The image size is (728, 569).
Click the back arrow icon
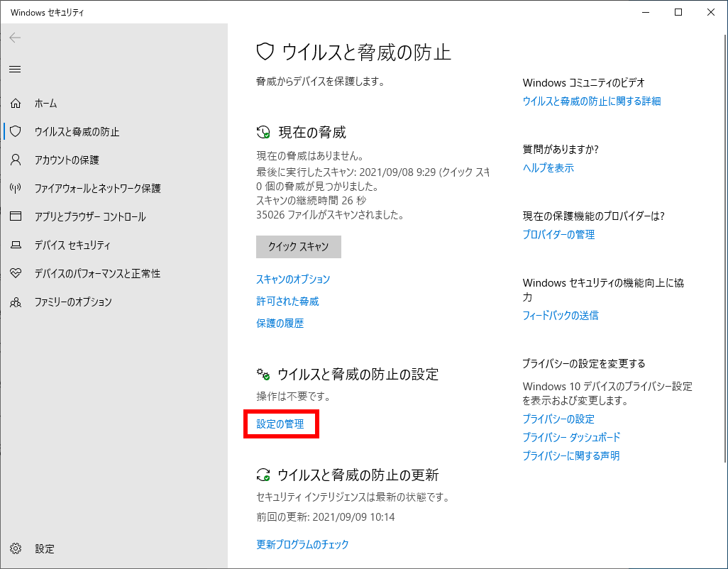point(15,38)
